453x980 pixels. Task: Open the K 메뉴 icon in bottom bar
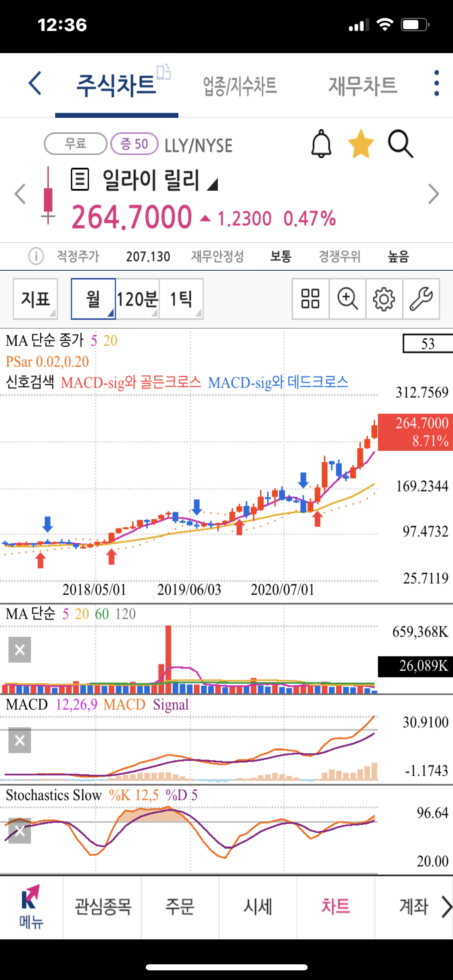point(31,907)
